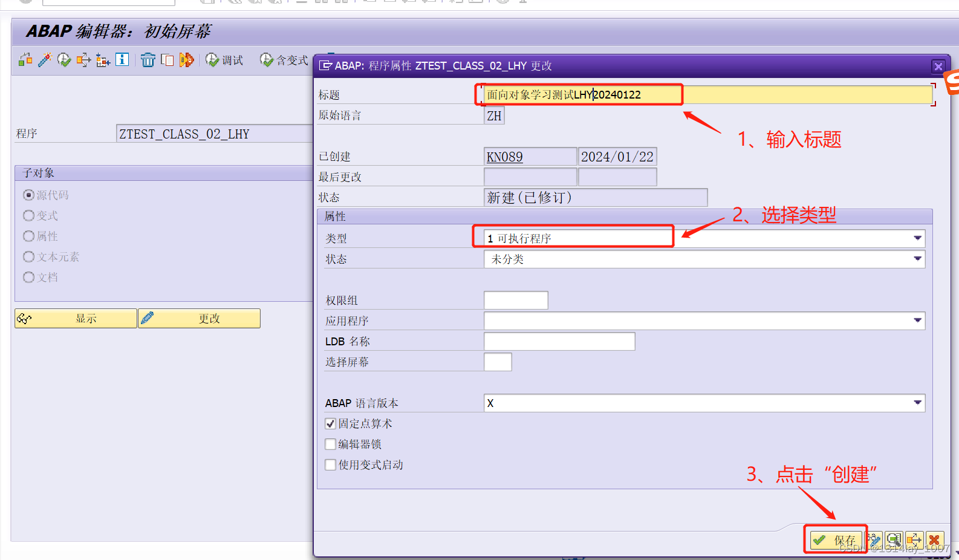
Task: Click the arrows where-used icon in dialog footer
Action: click(914, 539)
